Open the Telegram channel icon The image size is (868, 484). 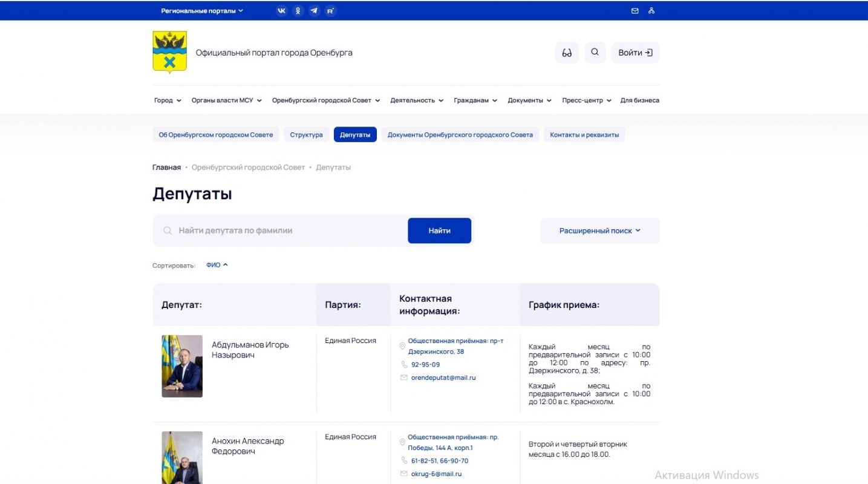[x=314, y=11]
